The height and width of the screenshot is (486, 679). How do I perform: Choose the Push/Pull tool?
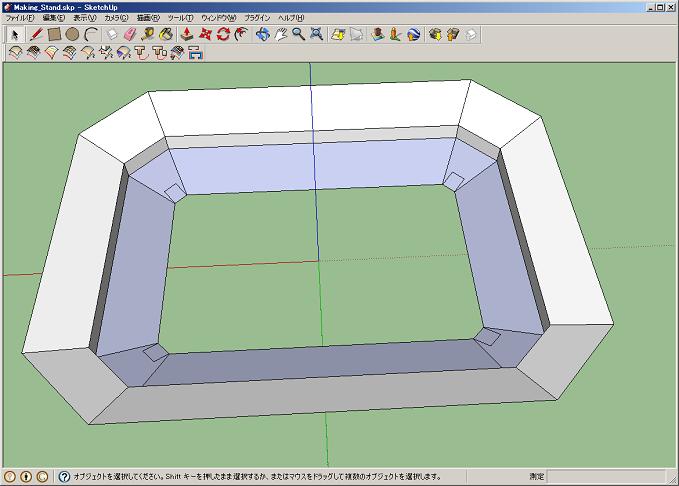pos(187,34)
